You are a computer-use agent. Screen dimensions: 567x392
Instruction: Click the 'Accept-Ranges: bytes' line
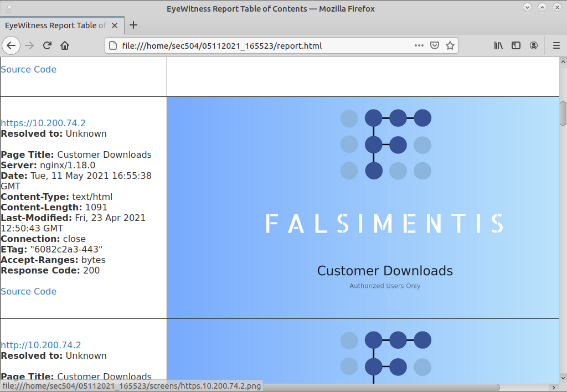[x=53, y=260]
